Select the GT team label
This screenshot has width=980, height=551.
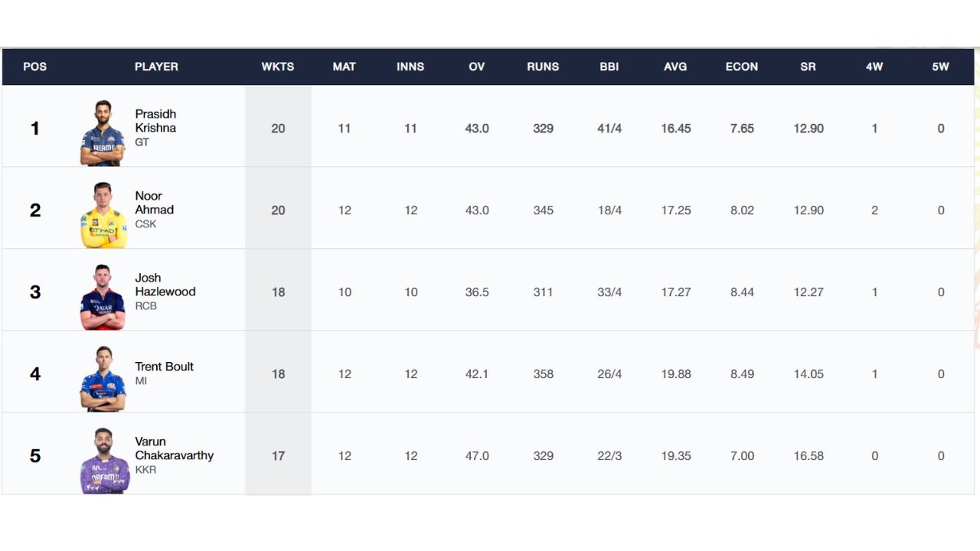142,142
